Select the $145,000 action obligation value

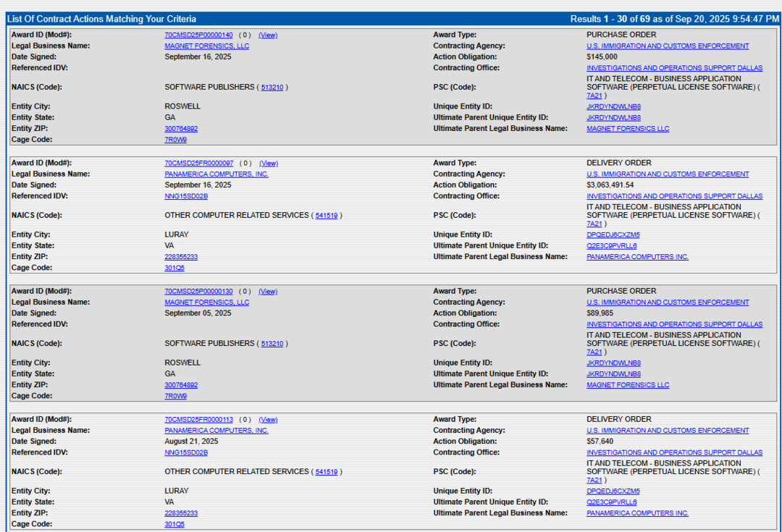click(602, 57)
